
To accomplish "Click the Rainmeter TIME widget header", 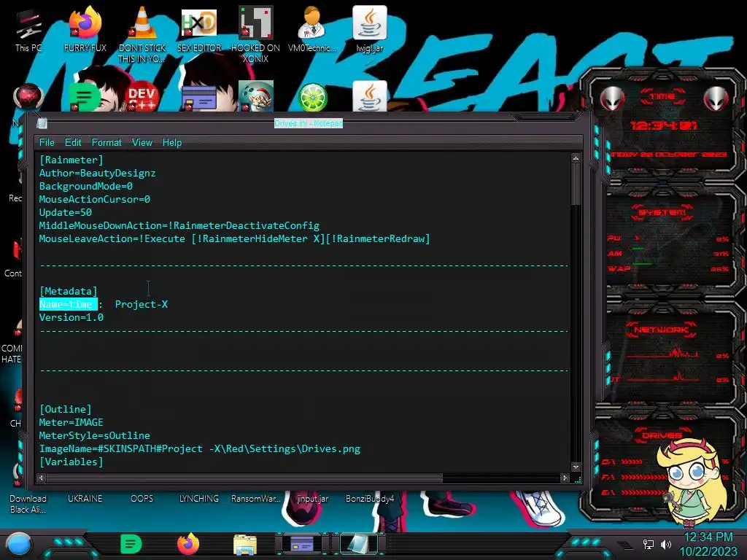I will coord(662,97).
